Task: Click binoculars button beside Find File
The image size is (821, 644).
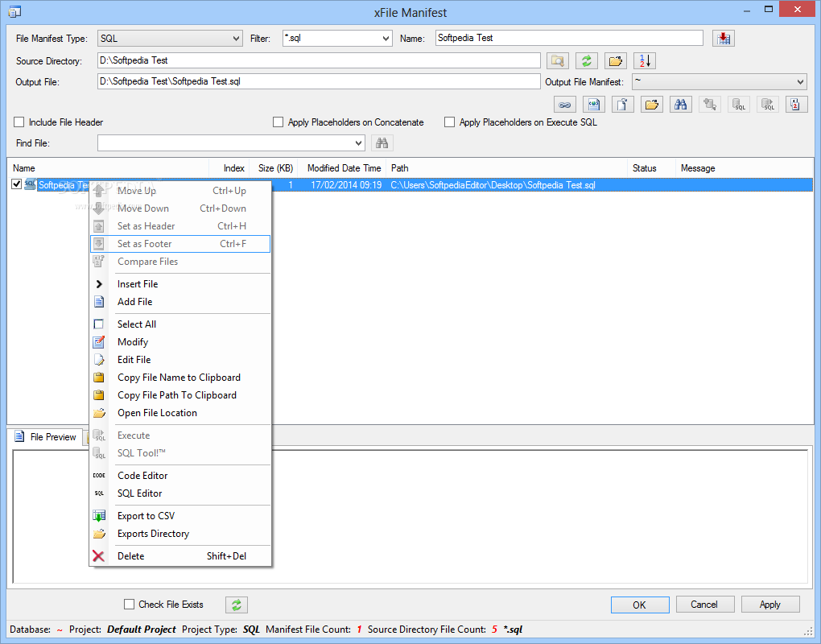Action: [x=382, y=143]
